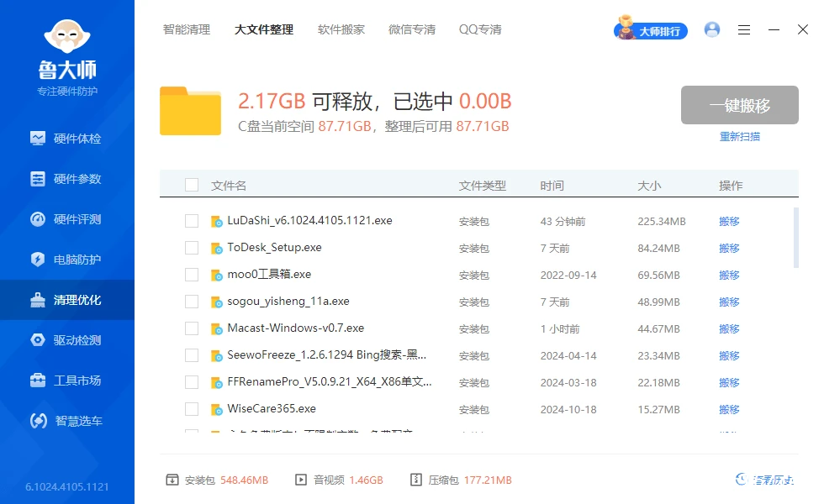Click 搬移 for WiseCare365.exe
Viewport: 824px width, 504px height.
728,409
